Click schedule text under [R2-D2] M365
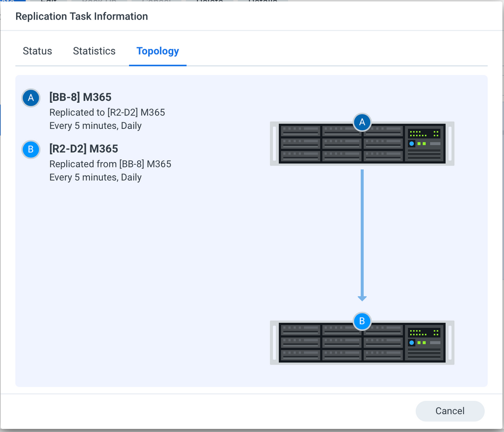 (x=95, y=177)
